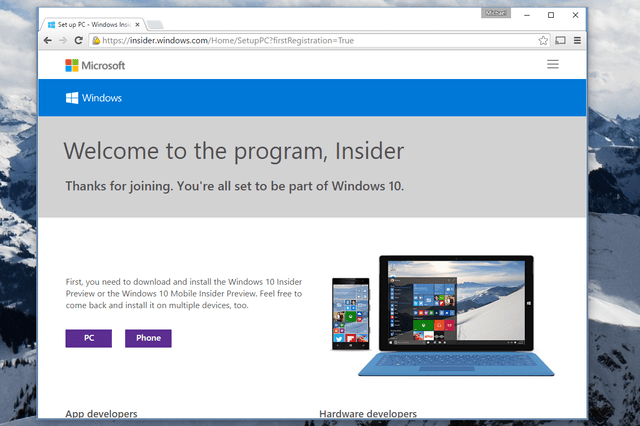The height and width of the screenshot is (426, 640).
Task: Click the 'Hardware developers' heading
Action: pyautogui.click(x=368, y=413)
